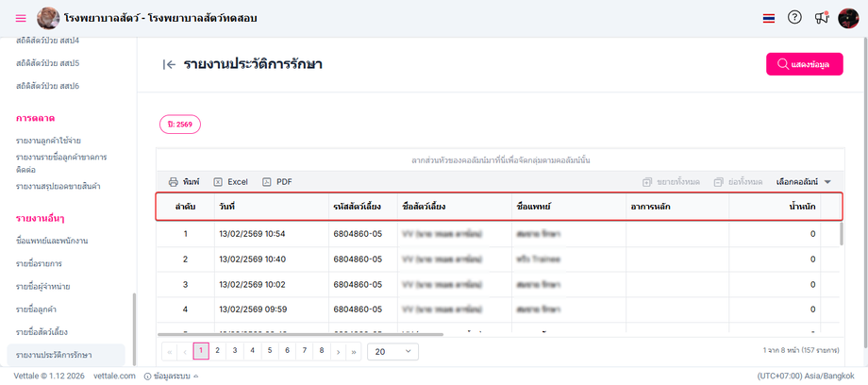The height and width of the screenshot is (385, 868).
Task: Click the แสดงข้อมูล button
Action: coord(805,64)
